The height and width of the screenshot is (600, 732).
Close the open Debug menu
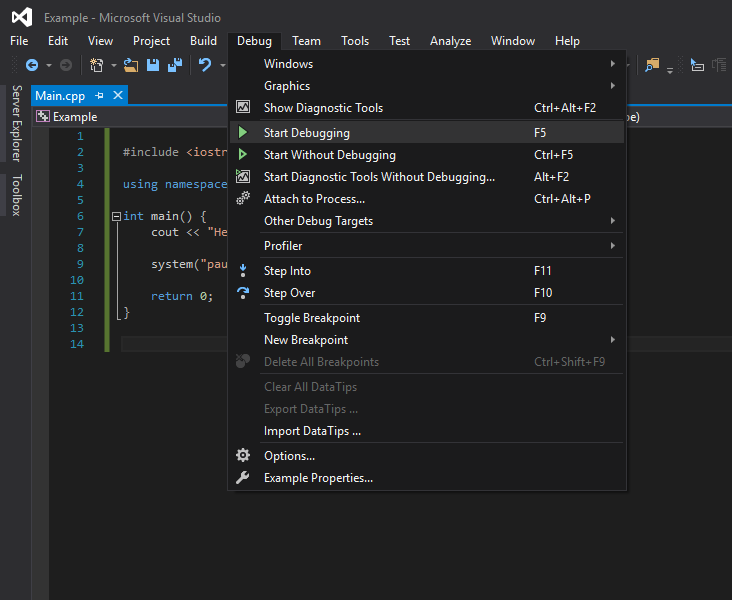pos(254,41)
